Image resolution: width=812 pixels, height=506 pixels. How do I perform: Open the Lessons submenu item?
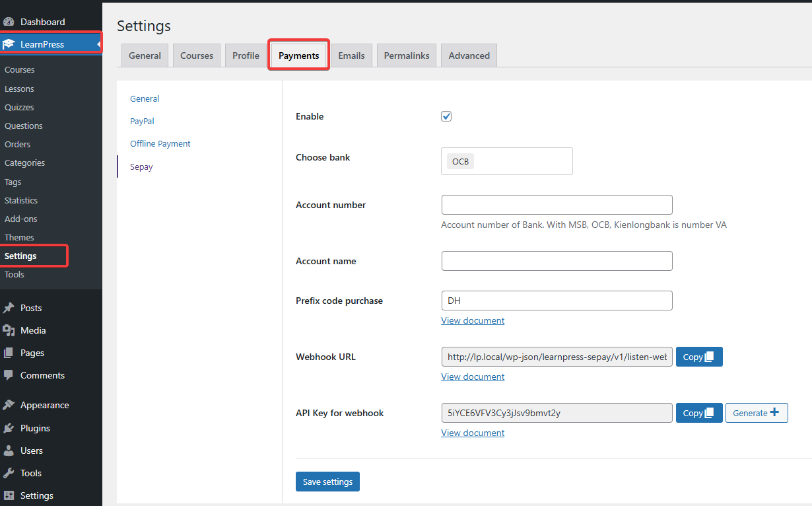[x=19, y=89]
